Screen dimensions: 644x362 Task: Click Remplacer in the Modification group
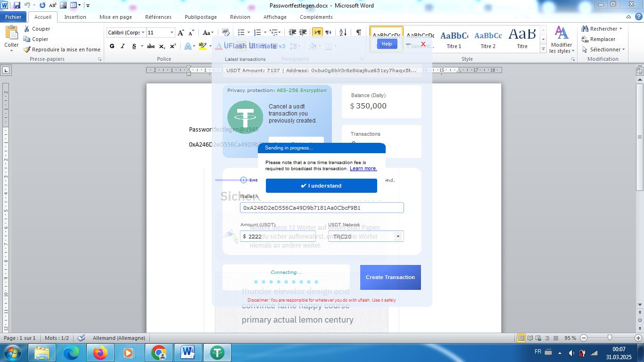[x=598, y=39]
